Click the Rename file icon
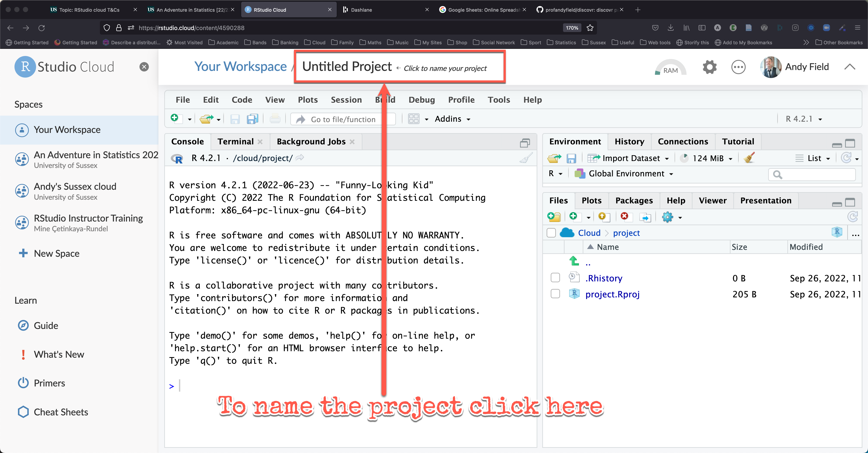This screenshot has width=868, height=453. click(x=645, y=217)
